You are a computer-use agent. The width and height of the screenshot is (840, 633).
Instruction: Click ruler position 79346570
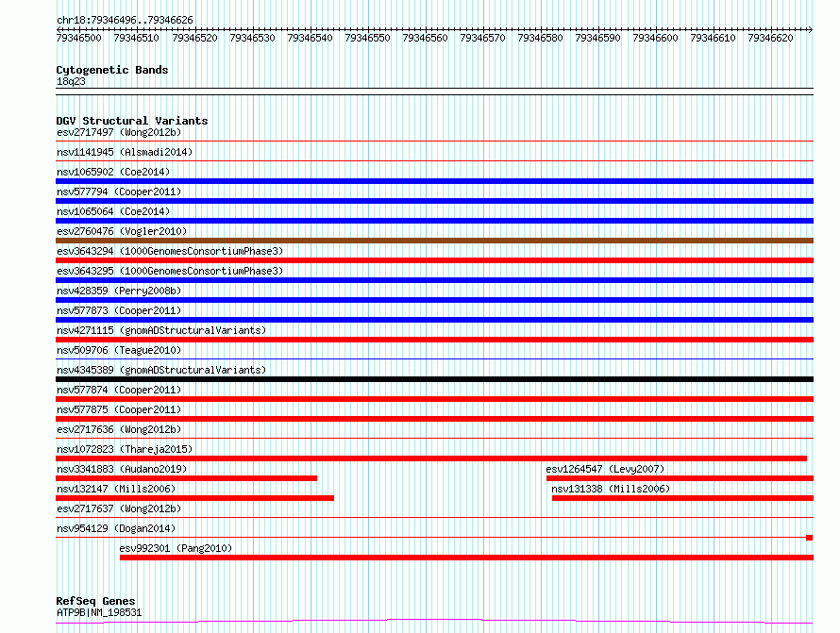pyautogui.click(x=482, y=38)
